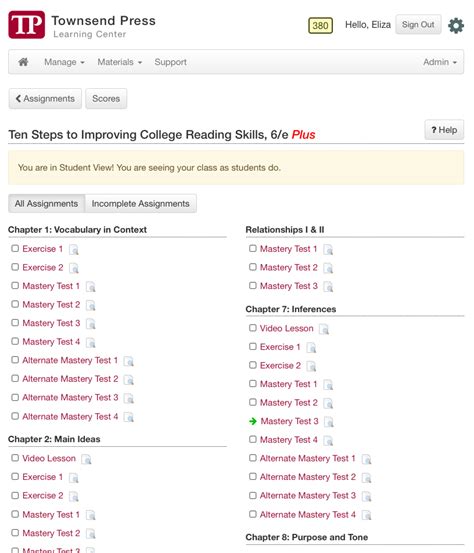This screenshot has height=553, width=474.
Task: Tick Chapter 7 Mastery Test 4 checkbox
Action: (x=253, y=439)
